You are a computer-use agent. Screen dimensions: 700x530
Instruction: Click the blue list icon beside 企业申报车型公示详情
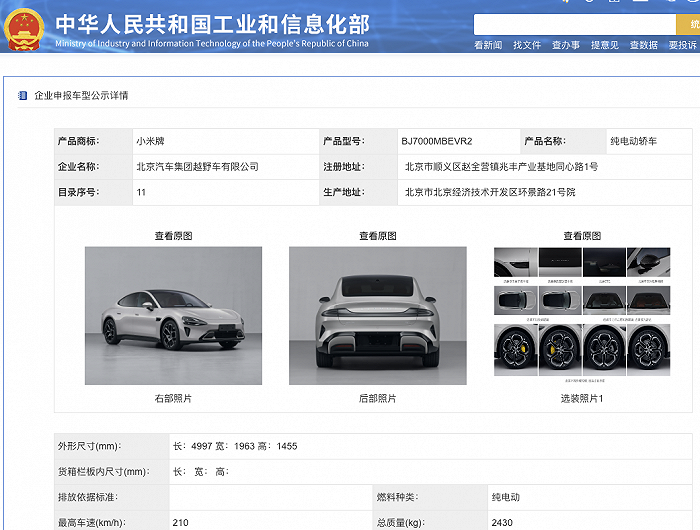pyautogui.click(x=22, y=96)
